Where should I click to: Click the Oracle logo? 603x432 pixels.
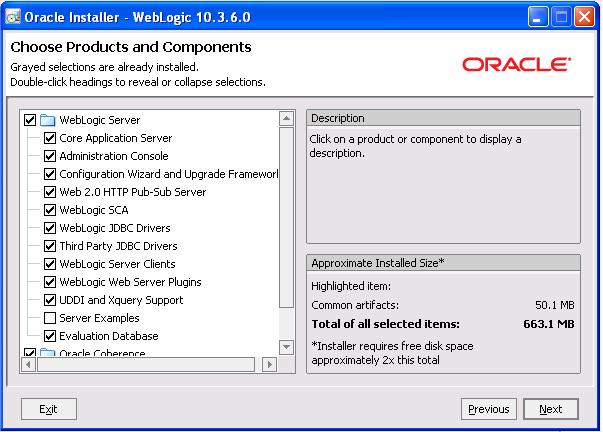(x=516, y=64)
